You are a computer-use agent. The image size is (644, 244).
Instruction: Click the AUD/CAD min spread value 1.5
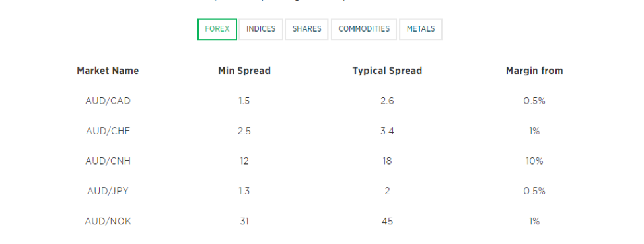(x=244, y=101)
